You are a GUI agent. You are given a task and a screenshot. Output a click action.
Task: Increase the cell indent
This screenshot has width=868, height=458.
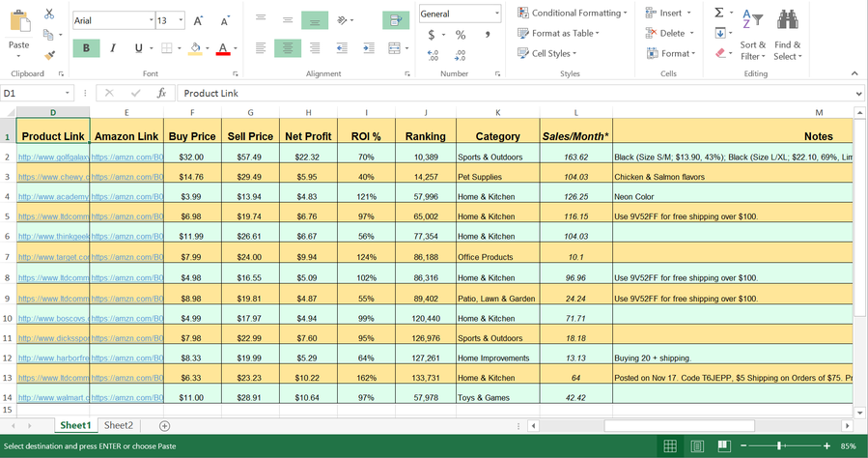point(369,48)
